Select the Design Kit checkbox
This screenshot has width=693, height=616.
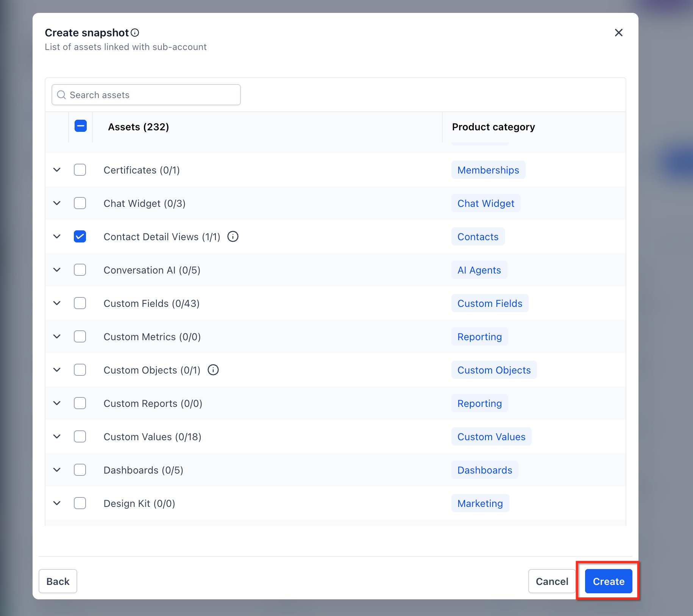80,503
